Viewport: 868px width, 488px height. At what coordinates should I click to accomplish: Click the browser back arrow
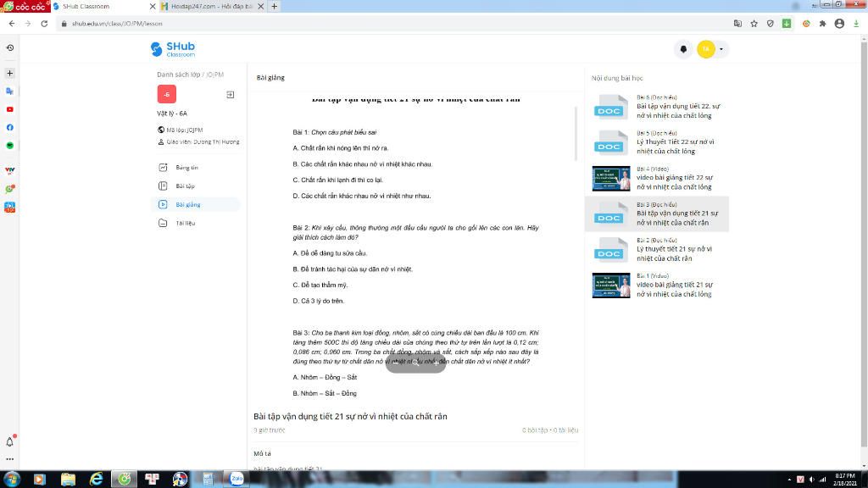click(x=12, y=24)
